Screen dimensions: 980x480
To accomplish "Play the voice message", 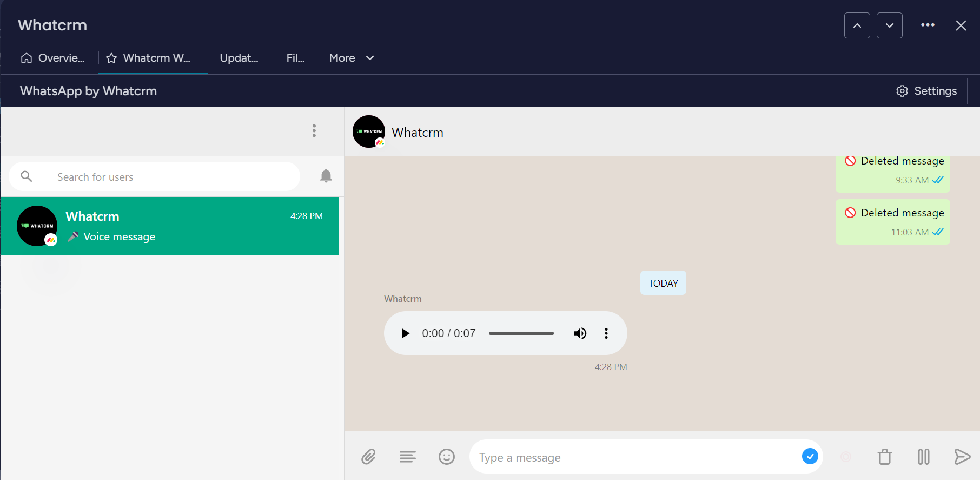I will click(406, 333).
